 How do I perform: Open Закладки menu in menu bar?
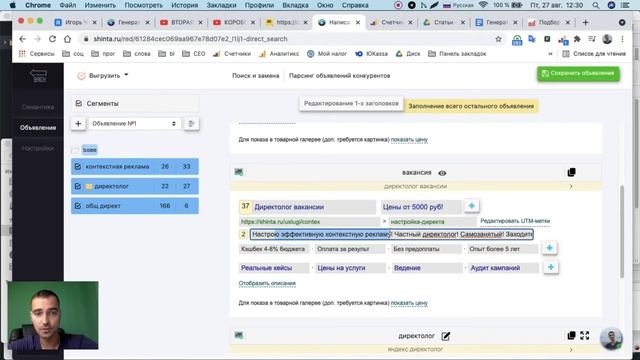pyautogui.click(x=221, y=5)
